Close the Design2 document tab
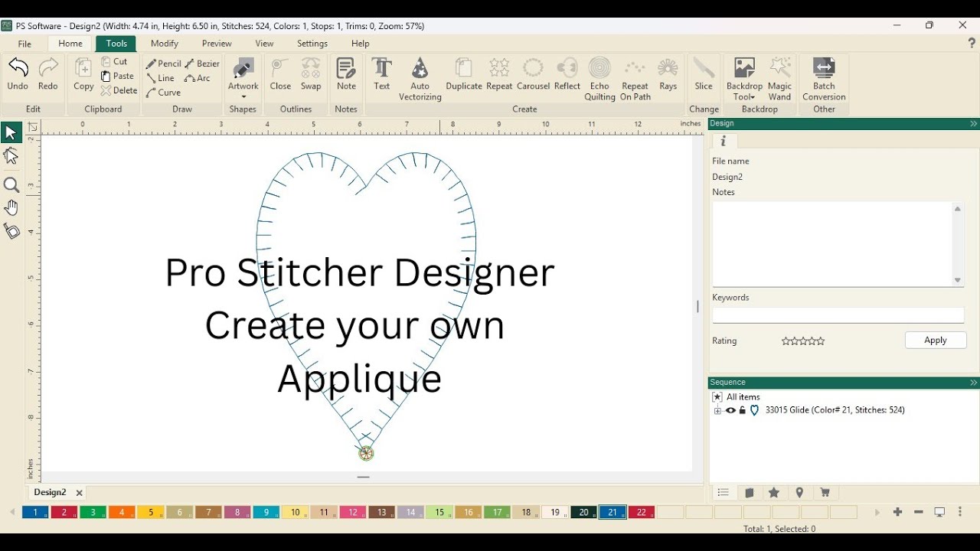The height and width of the screenshot is (551, 980). (79, 494)
